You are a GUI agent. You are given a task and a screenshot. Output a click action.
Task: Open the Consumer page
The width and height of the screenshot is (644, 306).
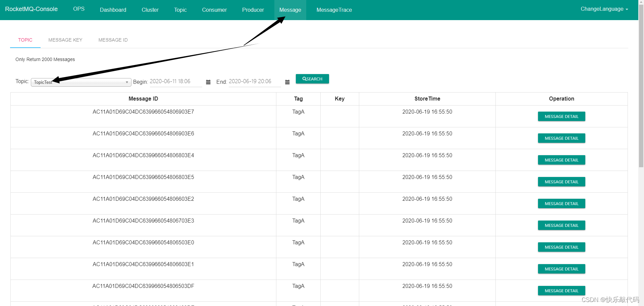coord(214,10)
